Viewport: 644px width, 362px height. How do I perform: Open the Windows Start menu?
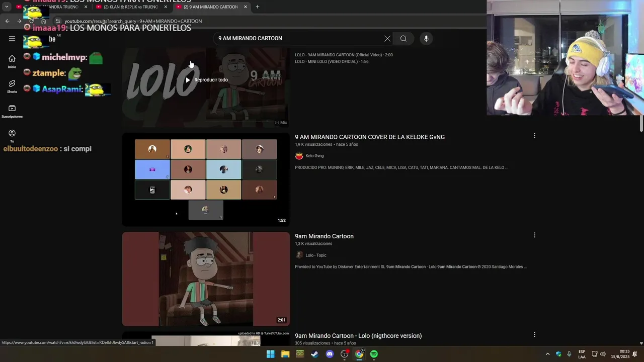[270, 354]
